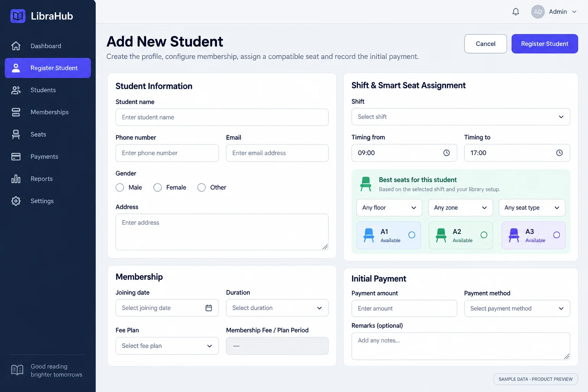
Task: Click the Payment amount input field
Action: [x=404, y=309]
